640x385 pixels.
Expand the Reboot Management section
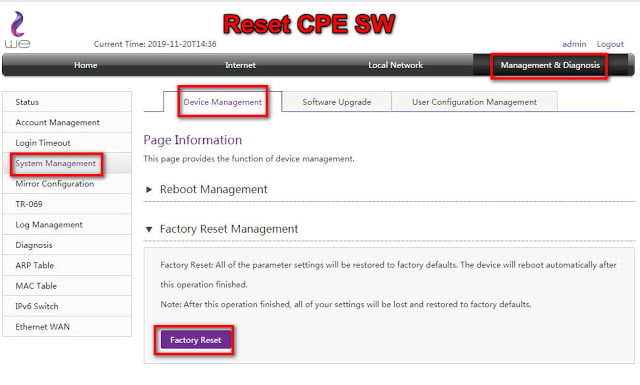149,189
